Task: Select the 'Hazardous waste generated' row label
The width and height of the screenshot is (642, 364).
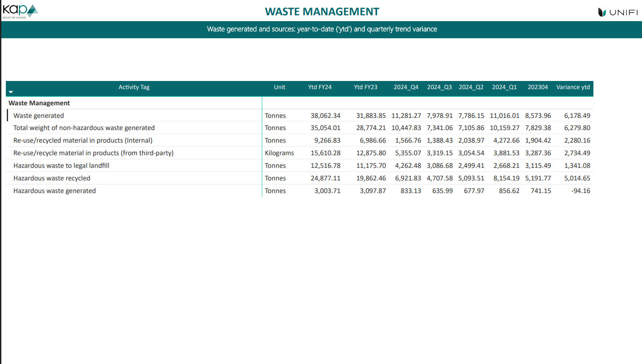Action: coord(54,191)
